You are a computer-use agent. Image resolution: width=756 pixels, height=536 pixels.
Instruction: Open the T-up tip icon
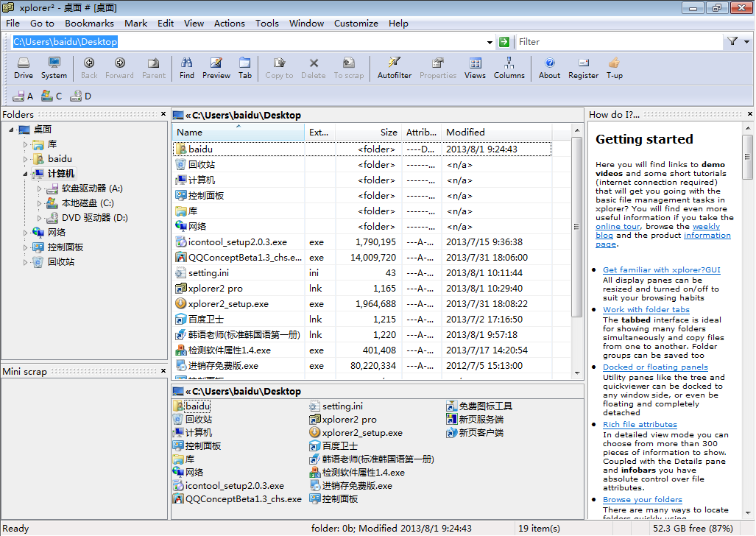click(614, 68)
